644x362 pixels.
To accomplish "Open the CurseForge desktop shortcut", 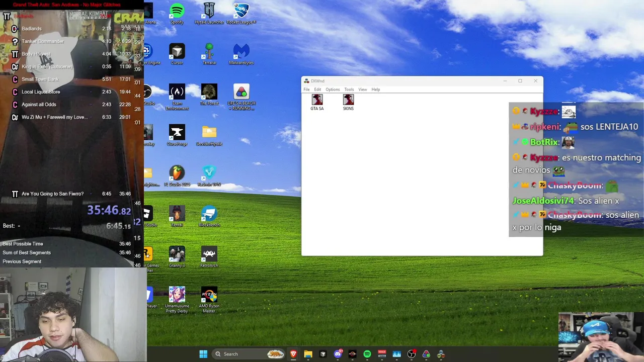I will [177, 135].
